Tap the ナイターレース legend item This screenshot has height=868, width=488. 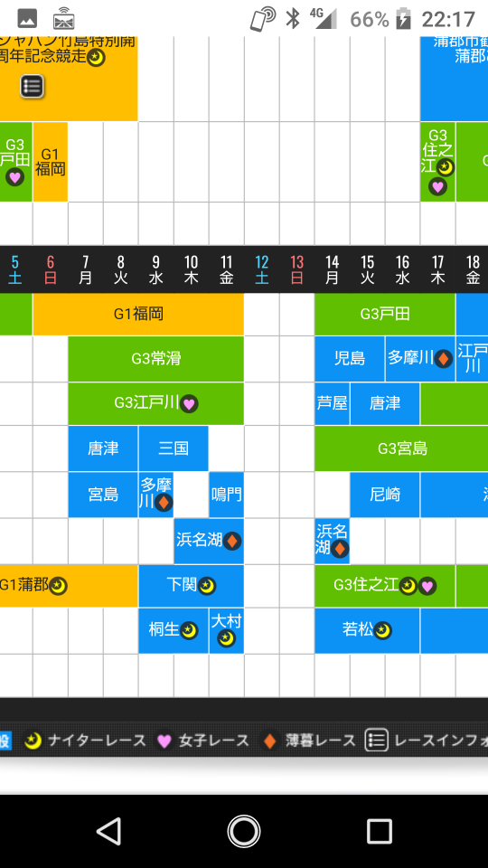click(x=85, y=741)
